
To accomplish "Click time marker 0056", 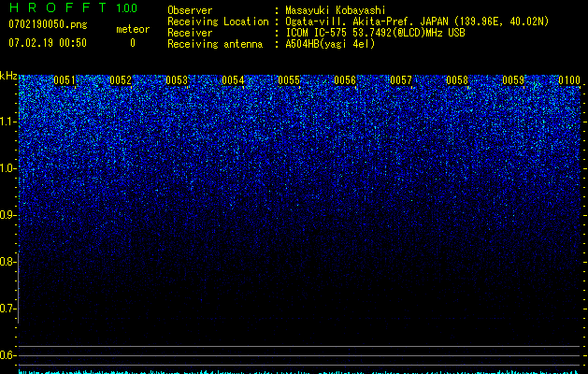I will coord(345,80).
